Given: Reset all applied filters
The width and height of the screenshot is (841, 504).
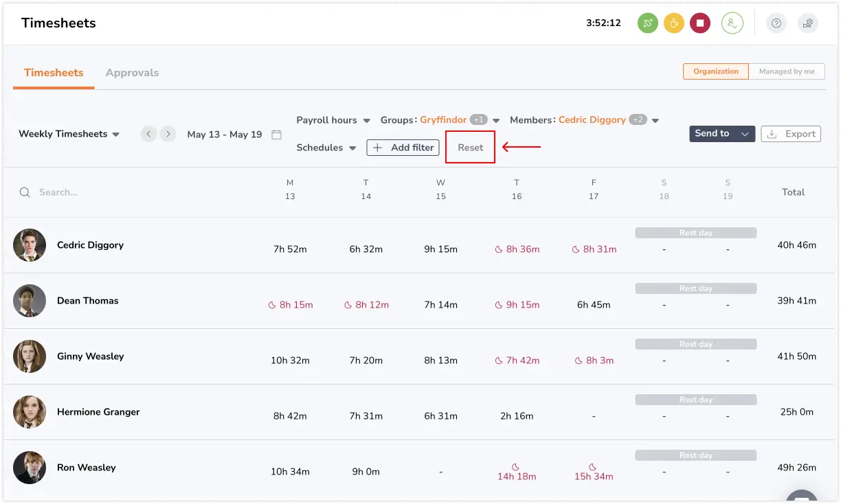Looking at the screenshot, I should [470, 147].
